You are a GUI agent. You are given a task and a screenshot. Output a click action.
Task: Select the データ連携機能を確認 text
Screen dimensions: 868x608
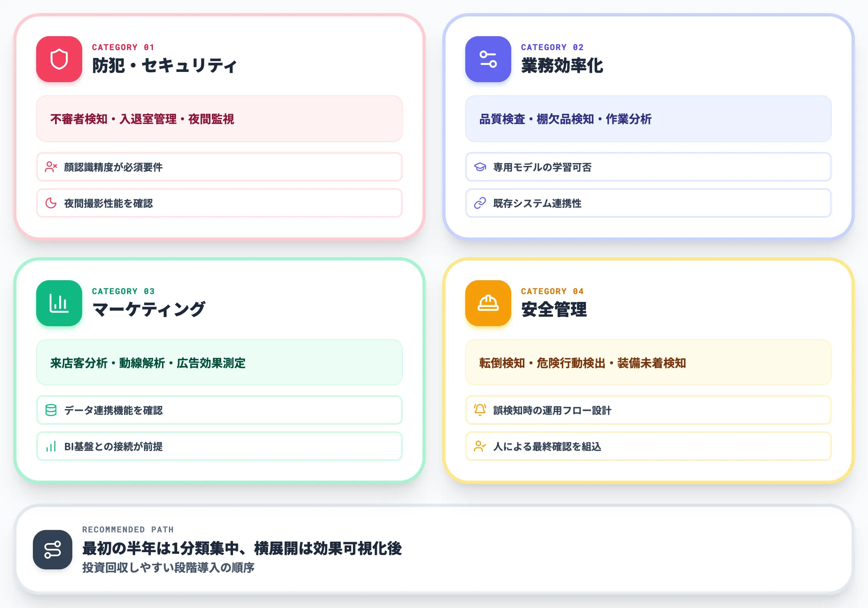[x=113, y=410]
